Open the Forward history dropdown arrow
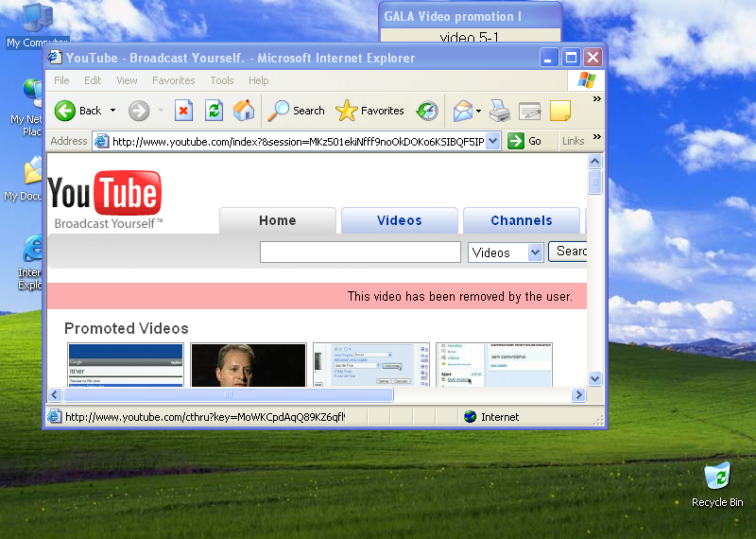This screenshot has height=539, width=756. pyautogui.click(x=161, y=111)
